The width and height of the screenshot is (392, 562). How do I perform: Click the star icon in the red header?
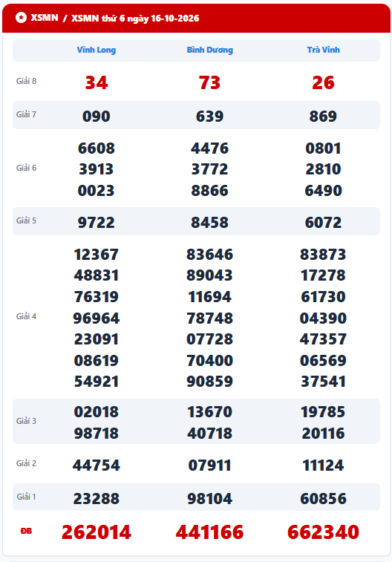point(21,17)
